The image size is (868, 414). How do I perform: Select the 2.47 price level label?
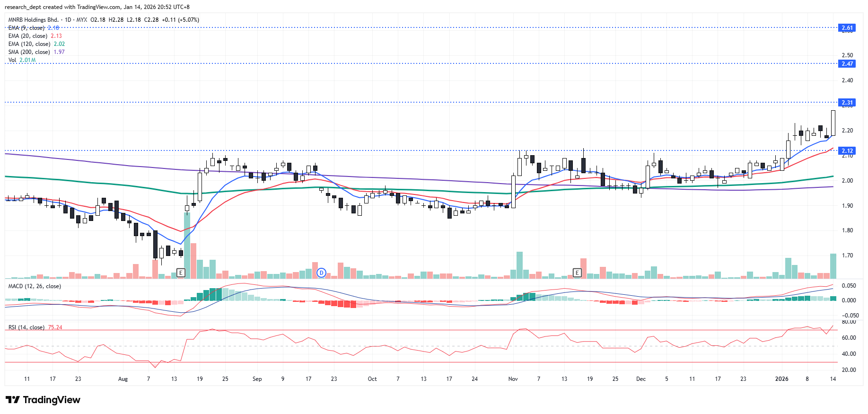click(x=847, y=64)
